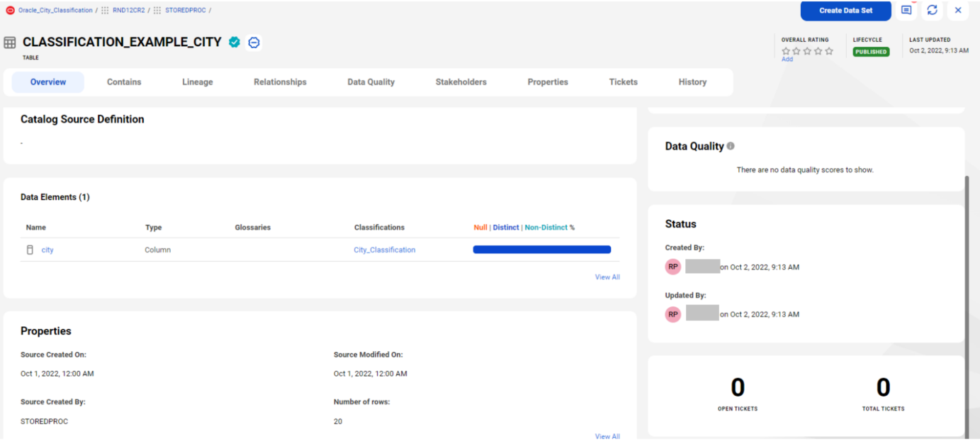Image resolution: width=980 pixels, height=444 pixels.
Task: Open the comments icon in top bar
Action: [x=906, y=10]
